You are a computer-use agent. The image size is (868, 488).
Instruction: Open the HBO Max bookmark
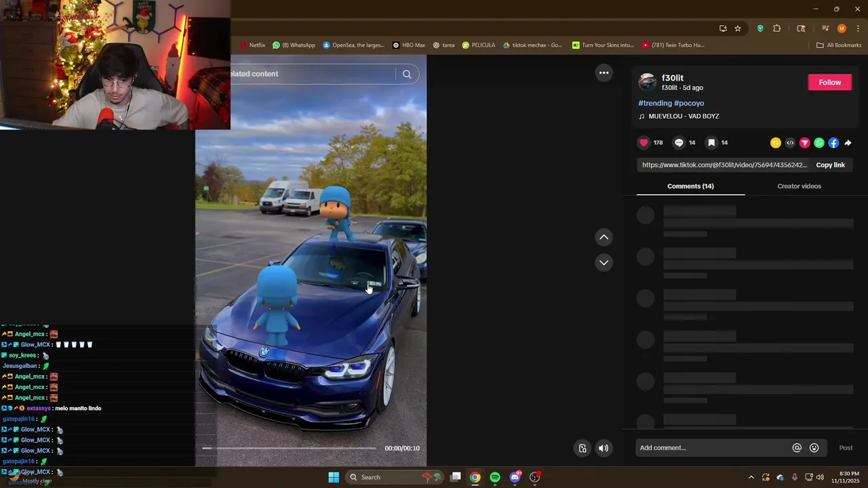pos(409,45)
